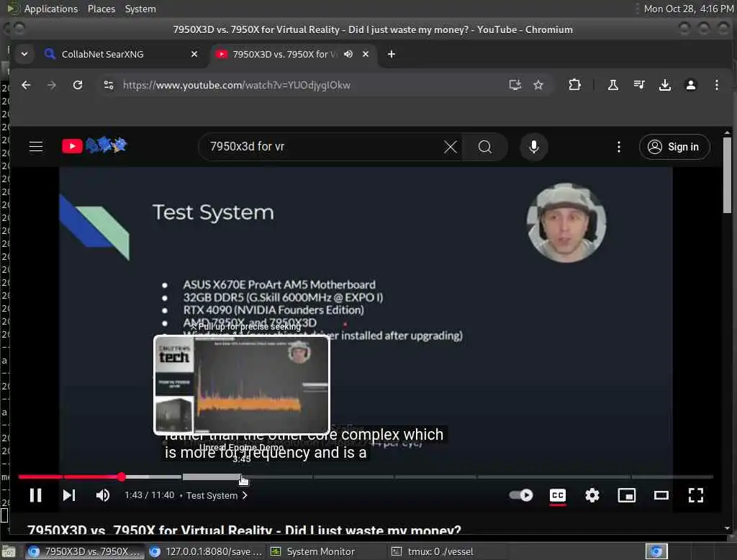Image resolution: width=737 pixels, height=560 pixels.
Task: Close the YouTube video tab
Action: [x=365, y=54]
